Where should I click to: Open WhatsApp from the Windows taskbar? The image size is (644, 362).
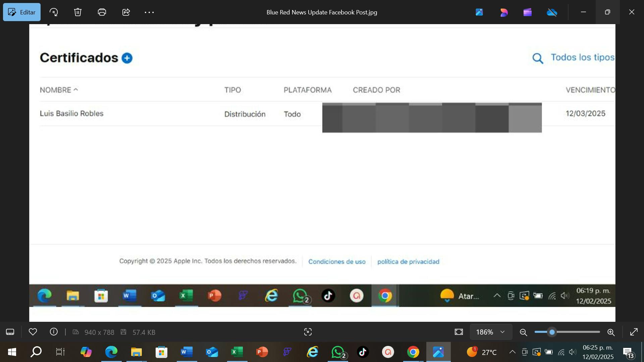coord(338,352)
